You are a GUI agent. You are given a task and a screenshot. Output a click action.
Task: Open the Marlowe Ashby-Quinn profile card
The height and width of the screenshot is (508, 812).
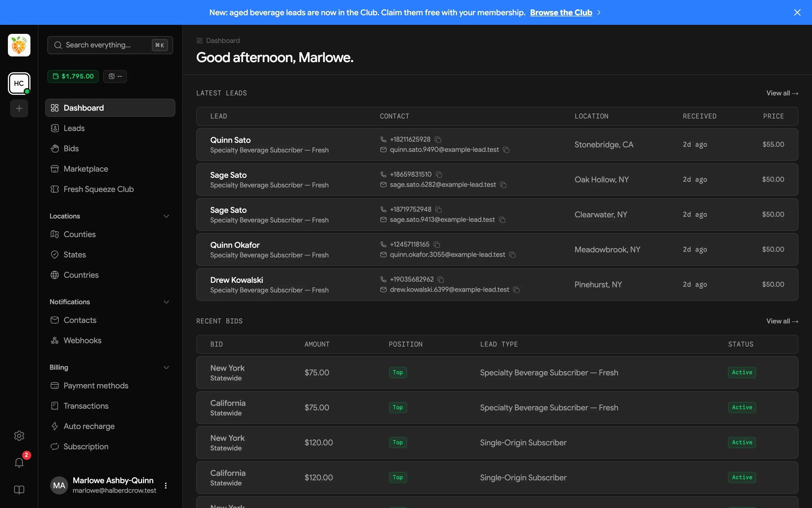click(110, 485)
